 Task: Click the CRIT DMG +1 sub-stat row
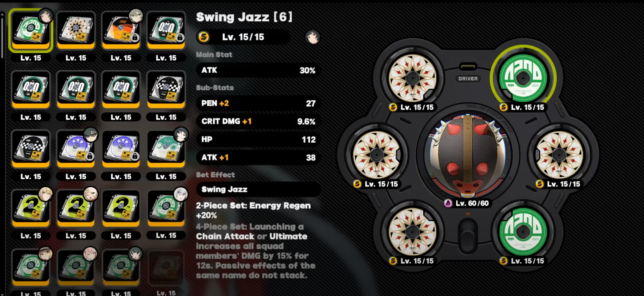258,121
